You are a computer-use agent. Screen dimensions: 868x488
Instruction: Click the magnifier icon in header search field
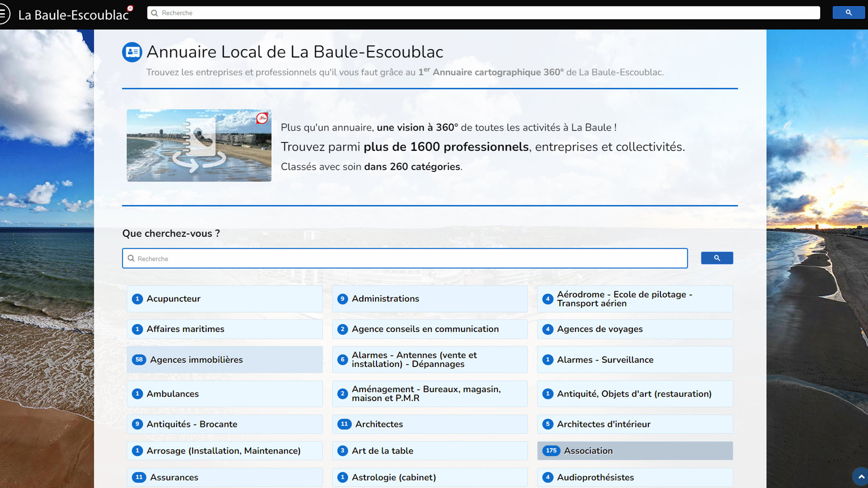point(155,13)
